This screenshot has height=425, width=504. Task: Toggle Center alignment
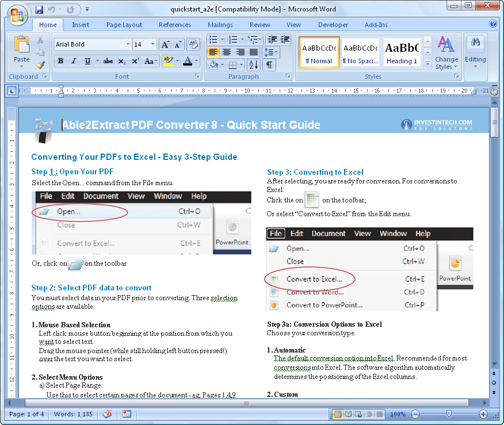tap(227, 52)
